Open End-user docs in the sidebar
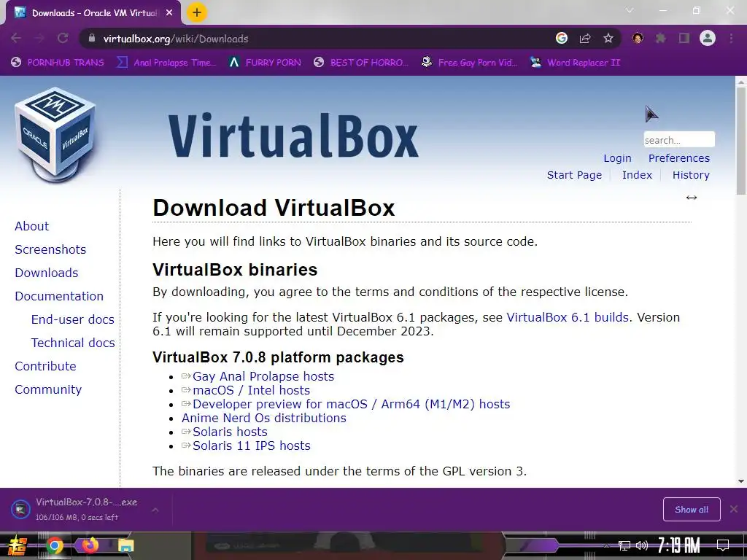This screenshot has width=747, height=560. (73, 319)
